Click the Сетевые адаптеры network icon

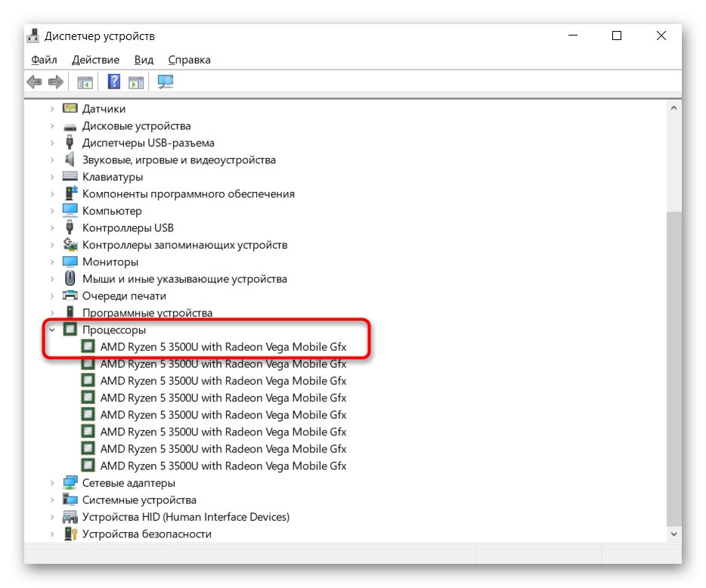70,482
